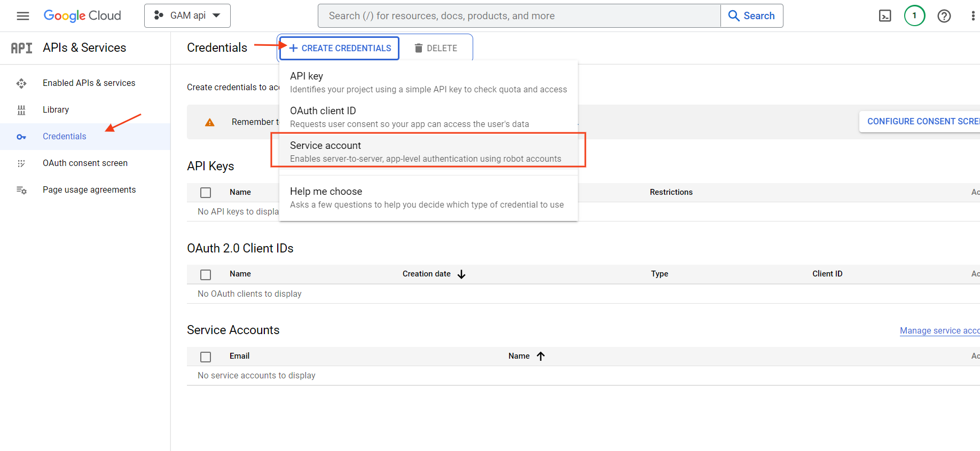Viewport: 980px width, 451px height.
Task: Tick the API Keys select-all checkbox
Action: point(206,193)
